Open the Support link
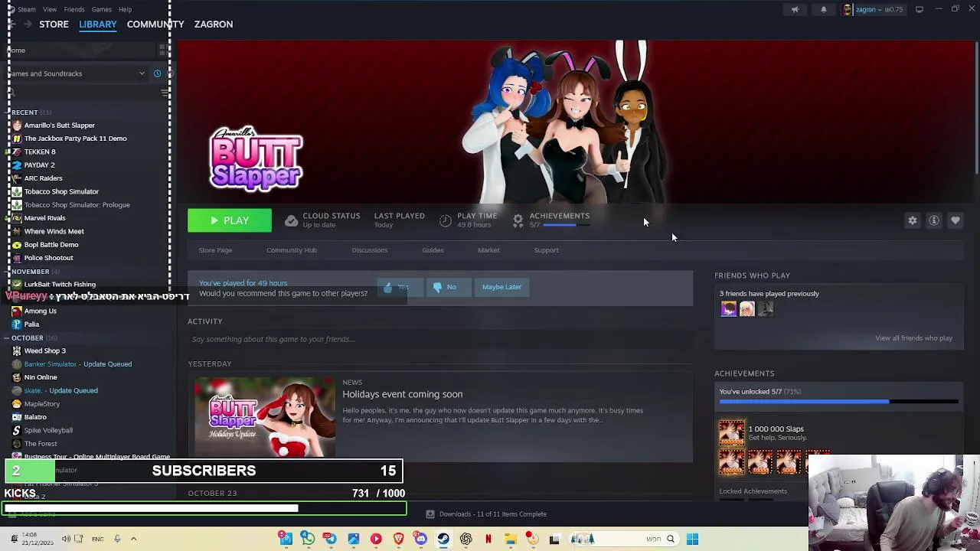Image resolution: width=980 pixels, height=551 pixels. pyautogui.click(x=546, y=250)
